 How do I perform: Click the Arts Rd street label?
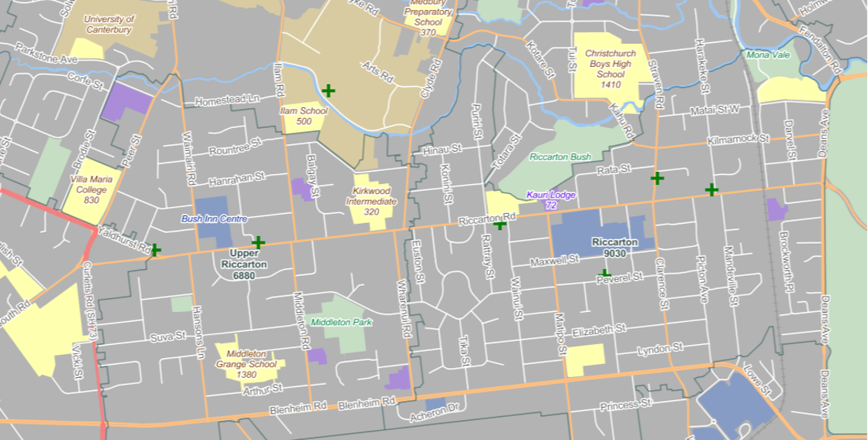tap(378, 73)
